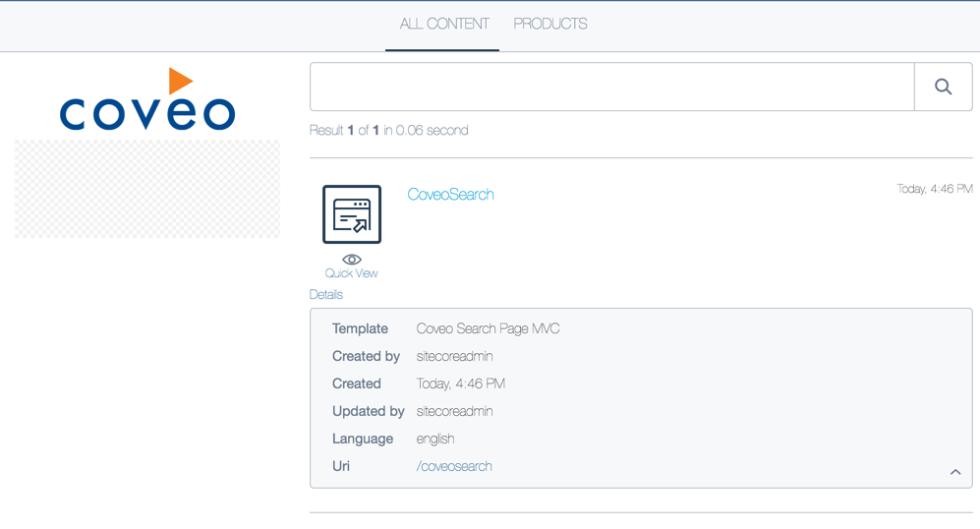Viewport: 980px width, 529px height.
Task: Select the Language value english
Action: tap(435, 439)
